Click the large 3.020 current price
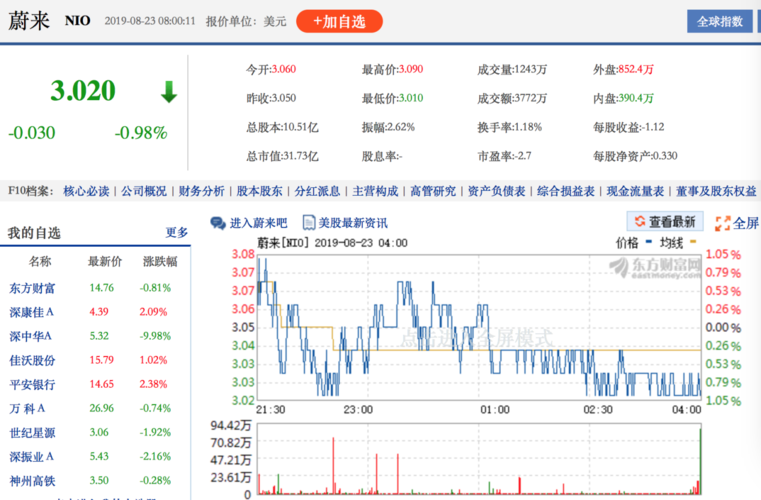Image resolution: width=761 pixels, height=500 pixels. click(83, 91)
